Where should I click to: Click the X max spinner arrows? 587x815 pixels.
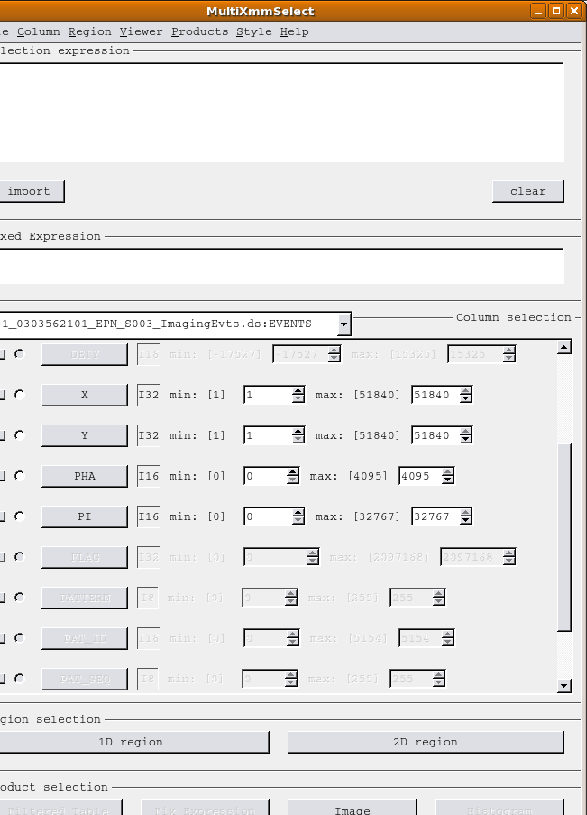click(466, 395)
